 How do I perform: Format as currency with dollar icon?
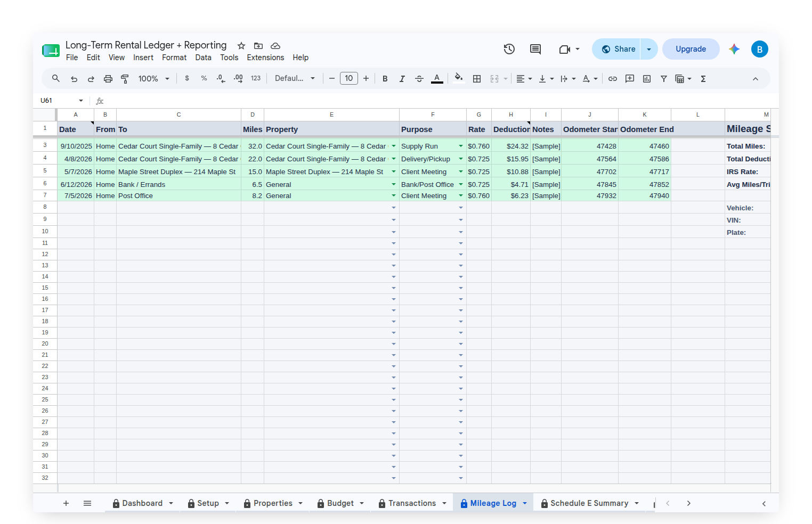click(x=187, y=78)
